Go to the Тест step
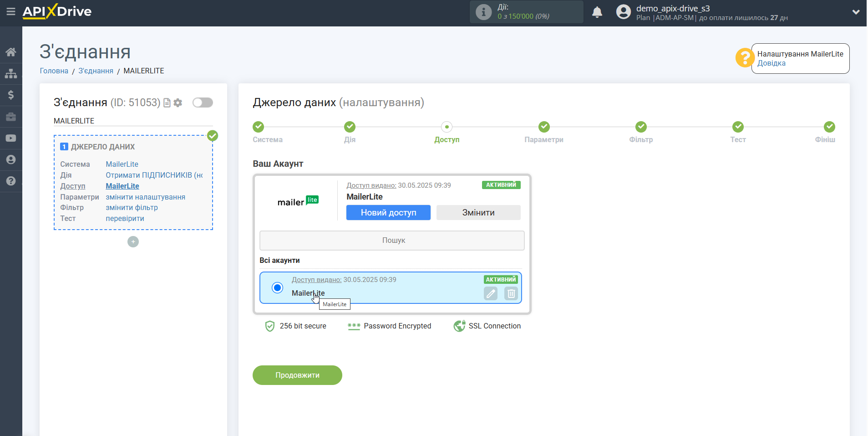 pos(738,127)
